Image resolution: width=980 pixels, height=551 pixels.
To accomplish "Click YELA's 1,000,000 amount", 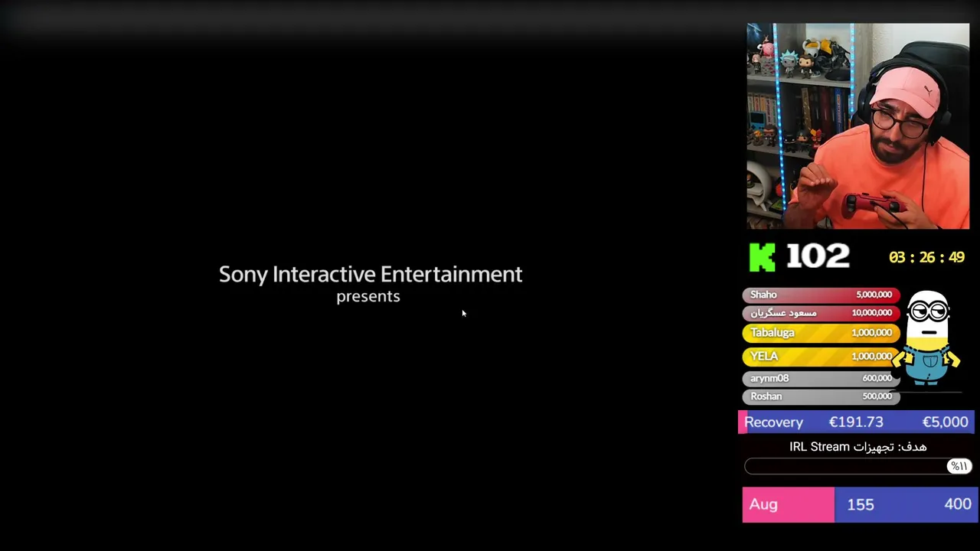I will coord(871,357).
